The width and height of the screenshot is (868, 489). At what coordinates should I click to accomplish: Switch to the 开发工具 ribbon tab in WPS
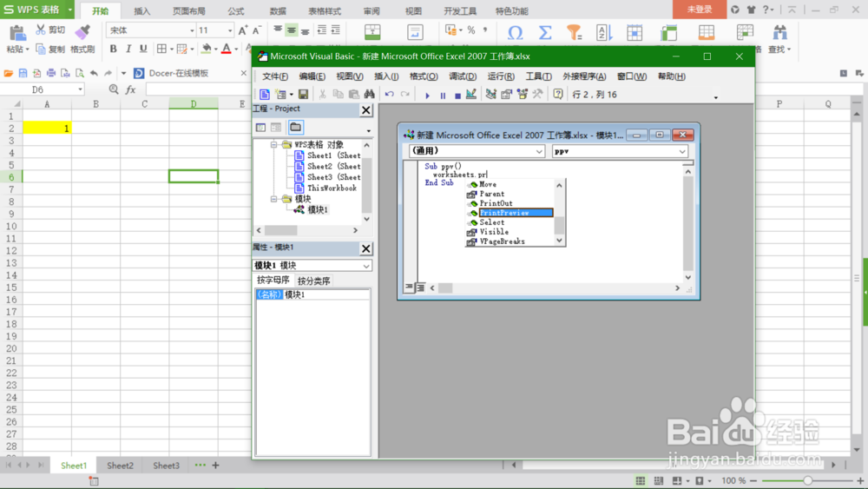(460, 11)
